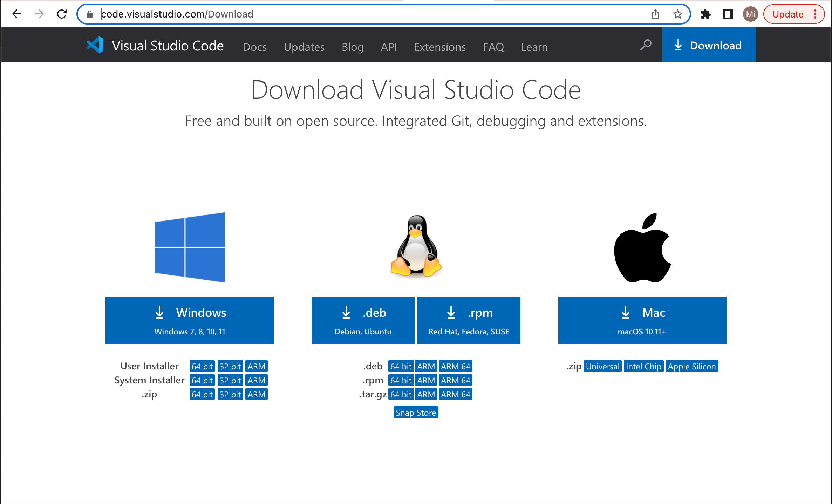832x504 pixels.
Task: Select Windows .zip 32 bit
Action: pyautogui.click(x=230, y=394)
